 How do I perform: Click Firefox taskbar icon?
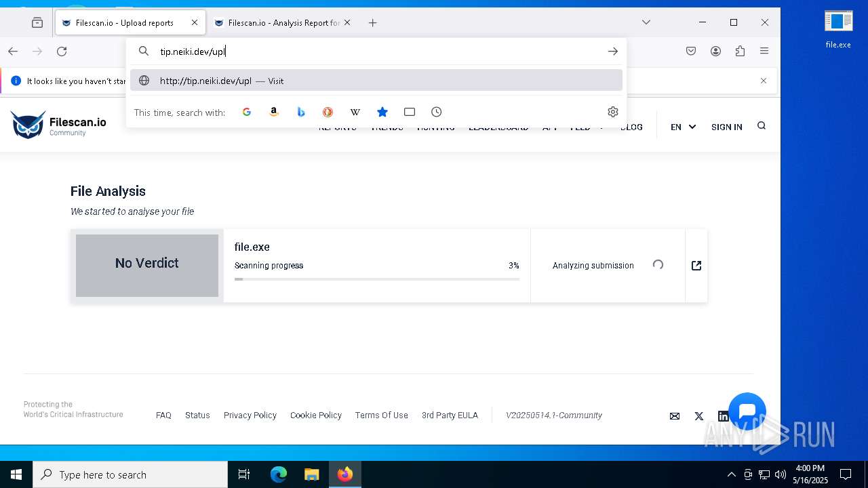click(345, 474)
